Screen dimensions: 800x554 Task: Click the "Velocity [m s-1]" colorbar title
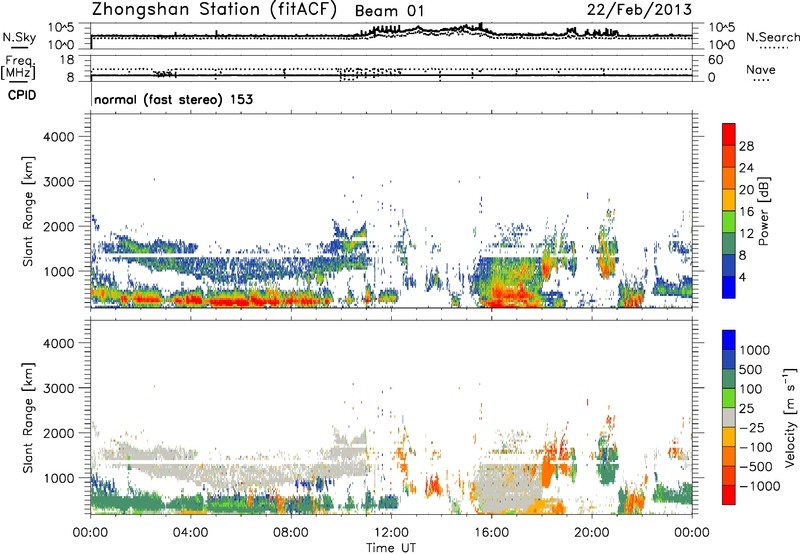tap(790, 417)
